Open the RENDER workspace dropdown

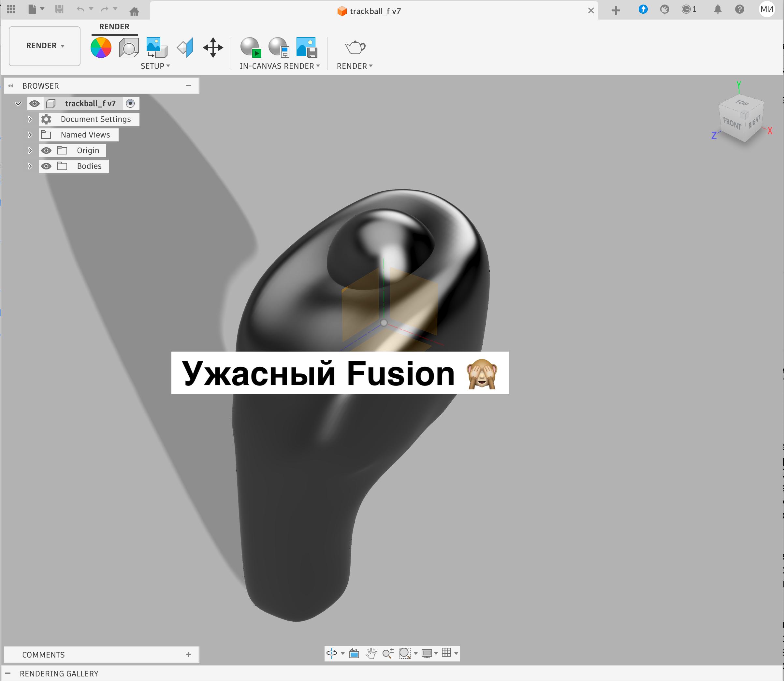pyautogui.click(x=45, y=46)
